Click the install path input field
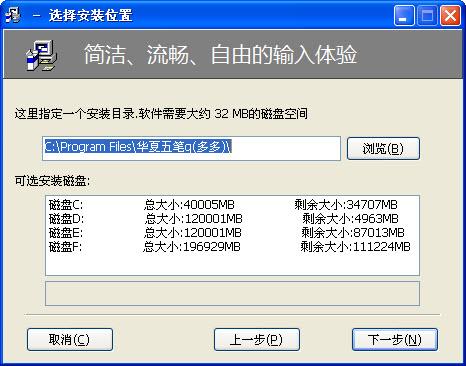Image resolution: width=466 pixels, height=366 pixels. pyautogui.click(x=191, y=148)
